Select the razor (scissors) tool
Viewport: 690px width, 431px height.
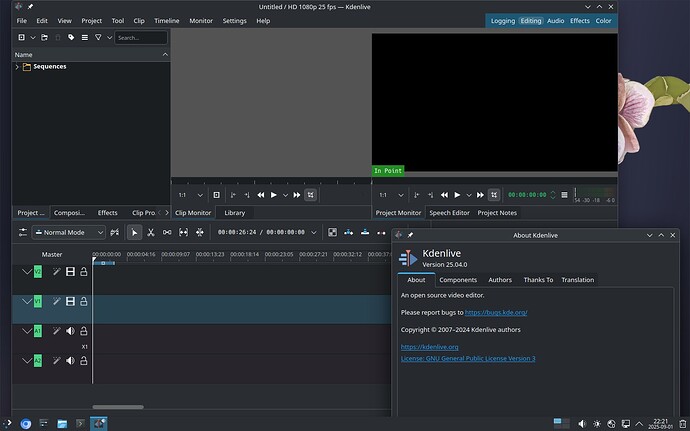(x=150, y=232)
